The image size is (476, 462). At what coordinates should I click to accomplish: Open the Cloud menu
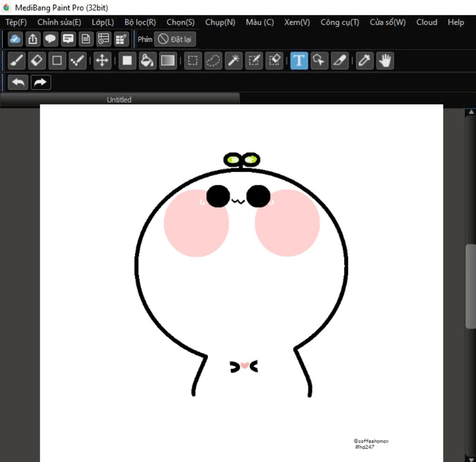427,22
